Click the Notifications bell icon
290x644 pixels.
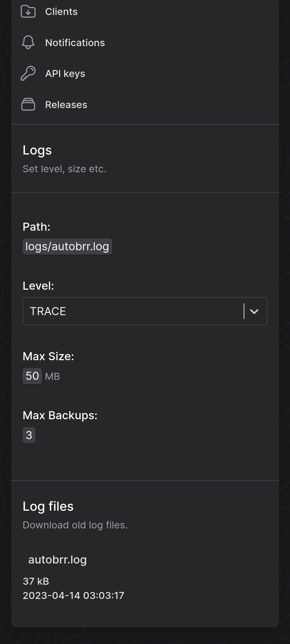(28, 42)
